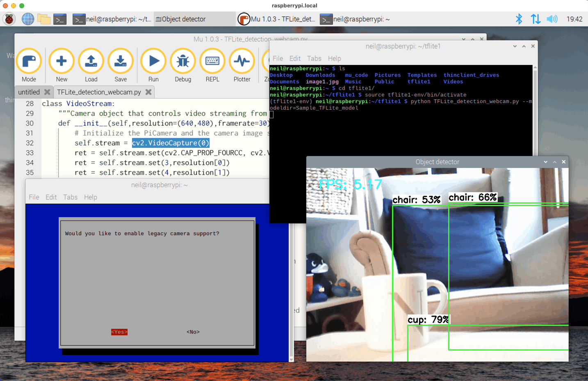Switch to Object detector taskbar window
The width and height of the screenshot is (588, 381).
click(x=195, y=19)
